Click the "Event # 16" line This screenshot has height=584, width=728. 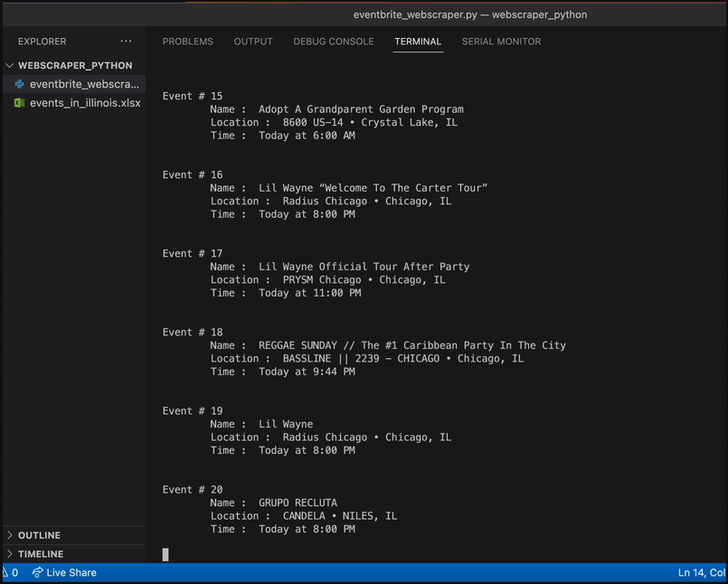(193, 174)
